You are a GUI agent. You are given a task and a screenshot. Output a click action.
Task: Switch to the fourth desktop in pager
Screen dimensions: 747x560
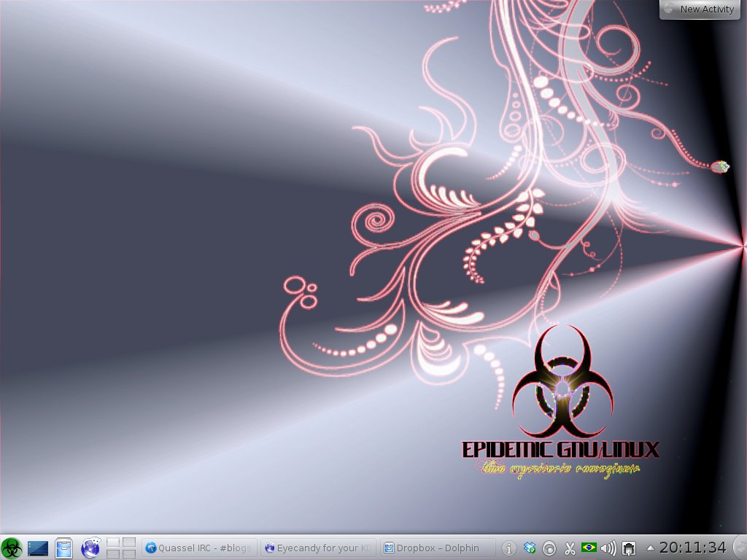pos(129,554)
